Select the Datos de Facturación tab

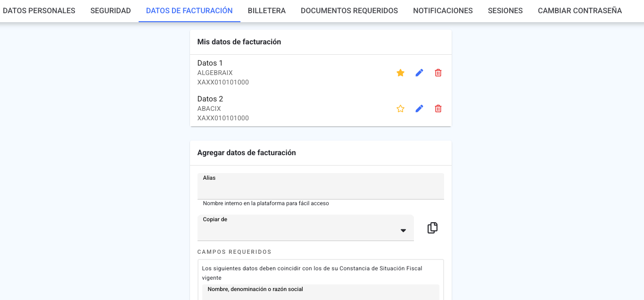coord(190,11)
